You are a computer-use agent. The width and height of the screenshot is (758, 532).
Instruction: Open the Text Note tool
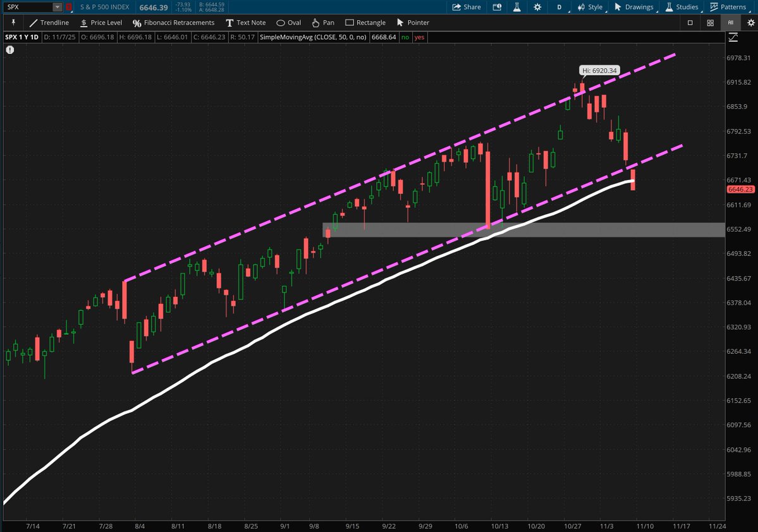click(x=246, y=22)
